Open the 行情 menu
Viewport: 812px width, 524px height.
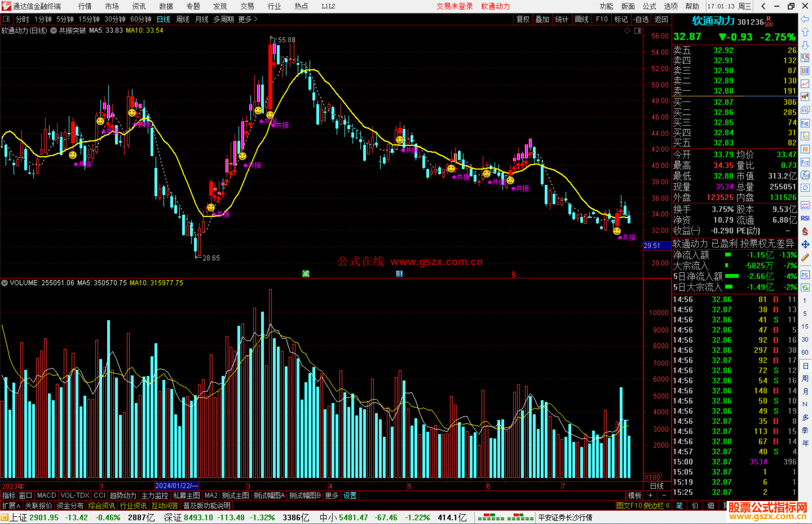85,6
